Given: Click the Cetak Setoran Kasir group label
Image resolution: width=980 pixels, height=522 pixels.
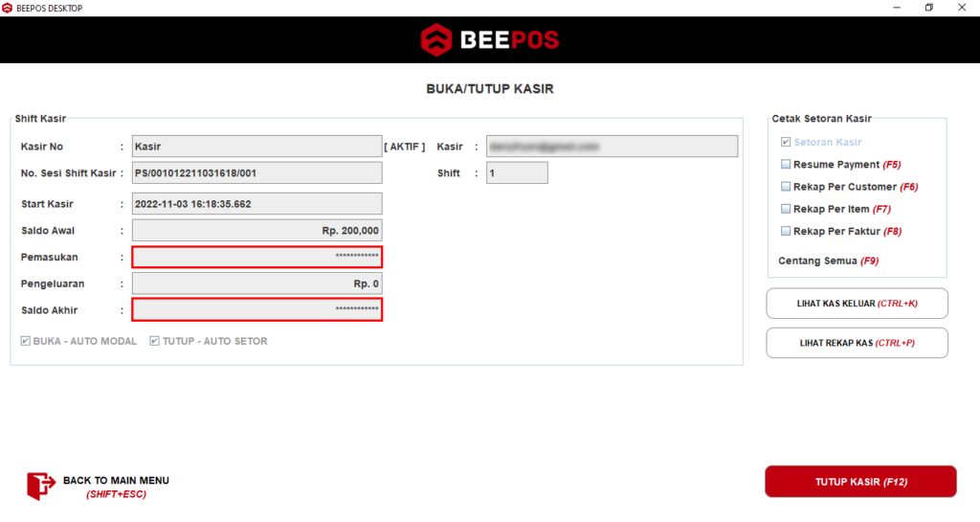Looking at the screenshot, I should [821, 119].
